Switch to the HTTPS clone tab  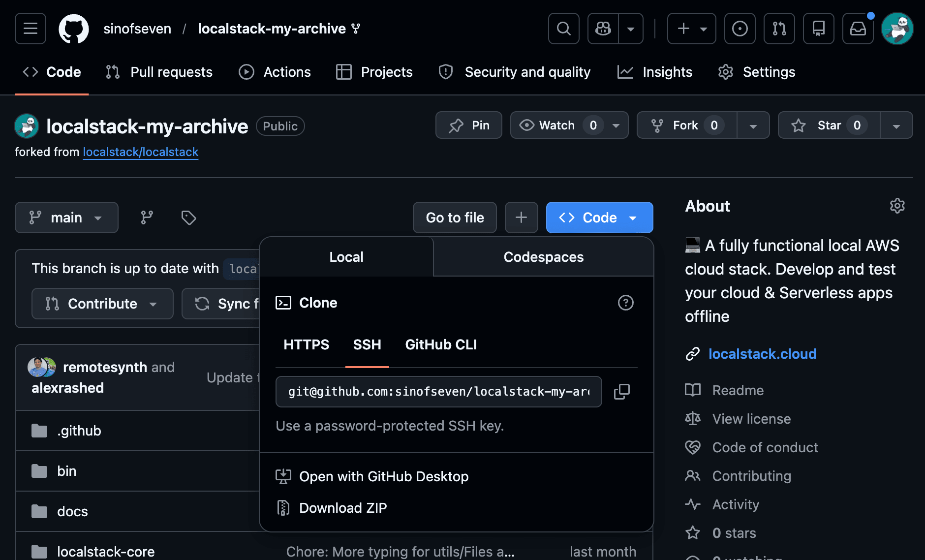point(306,344)
